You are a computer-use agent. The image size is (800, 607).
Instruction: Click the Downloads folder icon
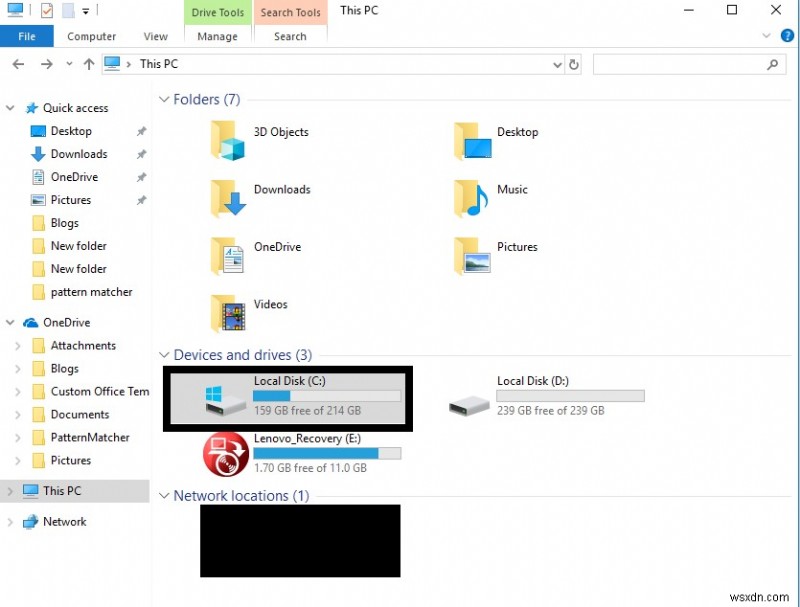[x=225, y=198]
